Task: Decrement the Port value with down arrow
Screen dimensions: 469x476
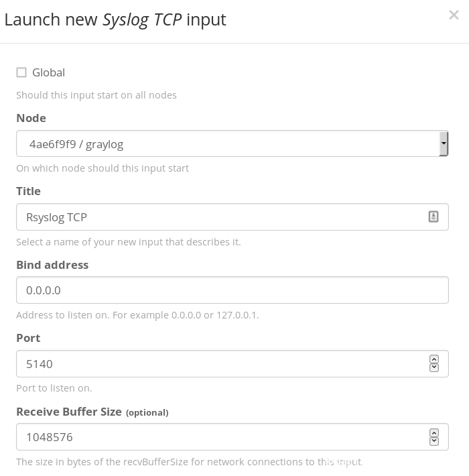Action: point(434,367)
